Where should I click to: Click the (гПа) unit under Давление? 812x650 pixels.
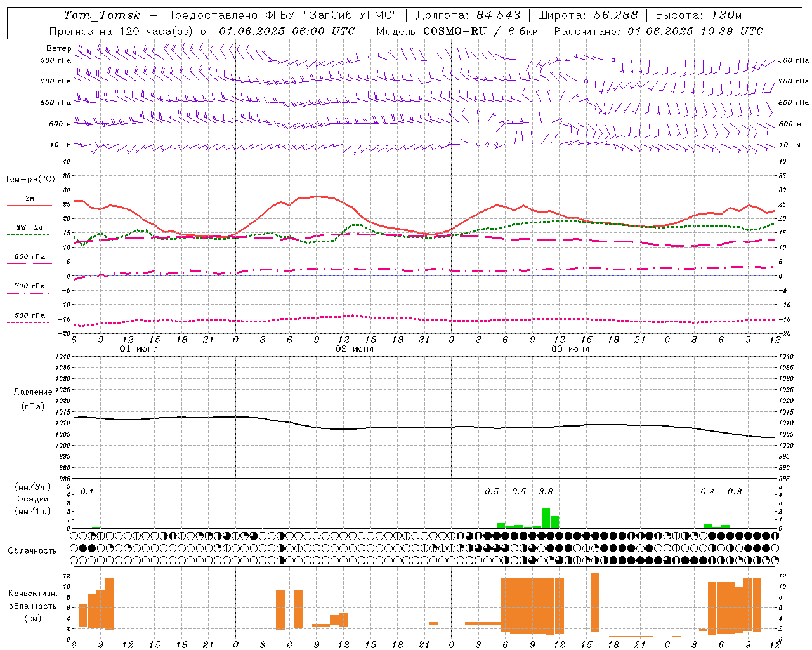click(32, 407)
